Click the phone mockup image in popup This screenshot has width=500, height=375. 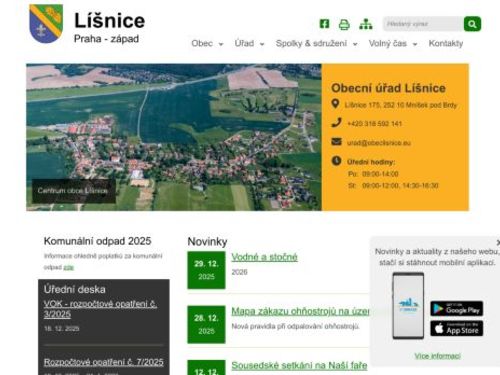[x=408, y=306]
